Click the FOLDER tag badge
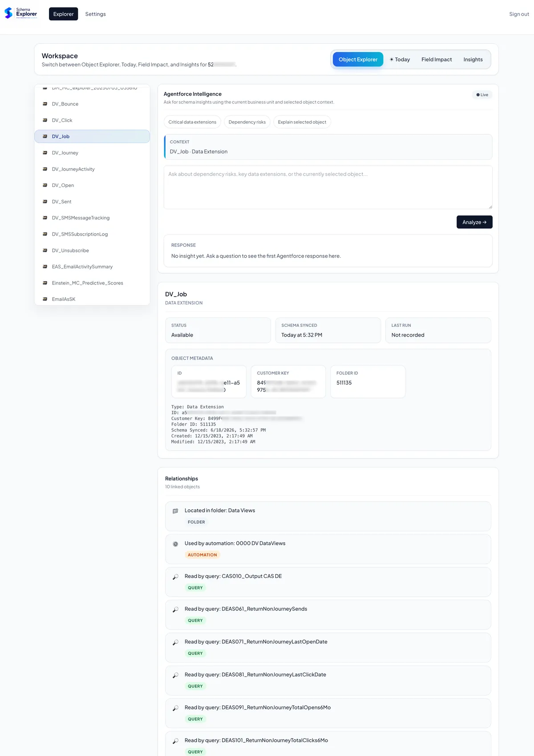This screenshot has width=534, height=756. [x=196, y=522]
